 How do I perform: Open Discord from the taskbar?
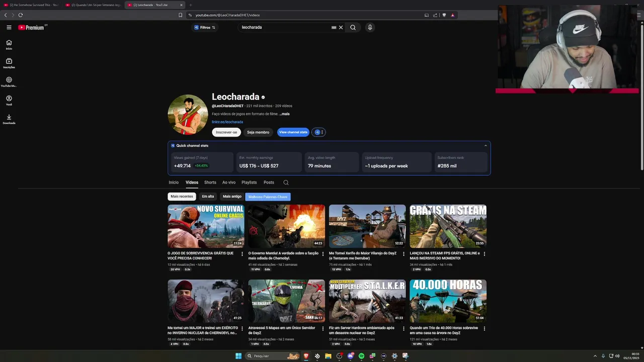[350, 356]
